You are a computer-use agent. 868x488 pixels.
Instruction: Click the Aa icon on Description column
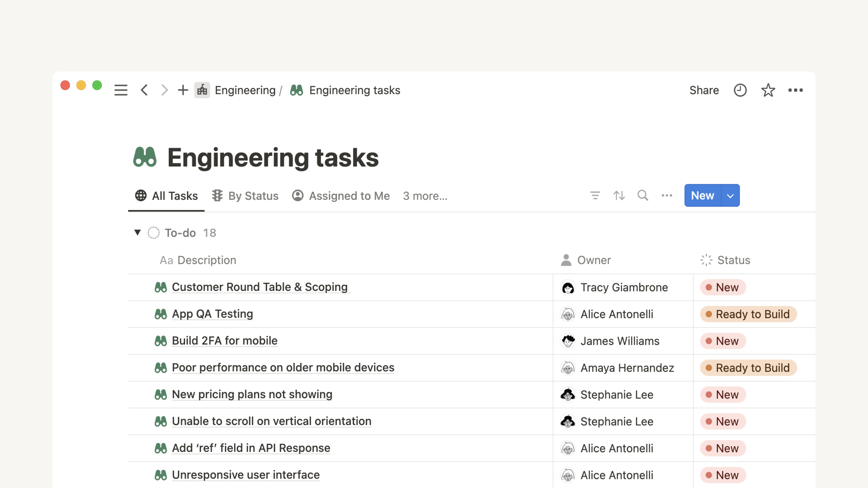166,260
